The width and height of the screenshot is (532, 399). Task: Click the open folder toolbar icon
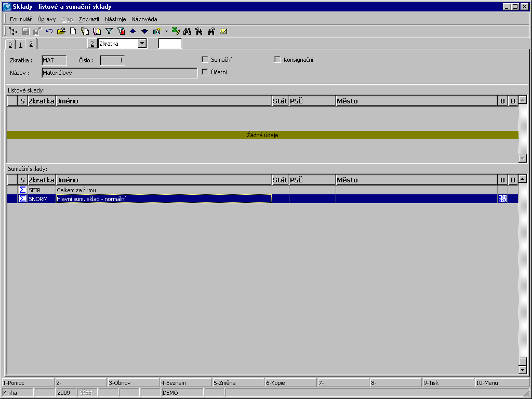tap(61, 31)
